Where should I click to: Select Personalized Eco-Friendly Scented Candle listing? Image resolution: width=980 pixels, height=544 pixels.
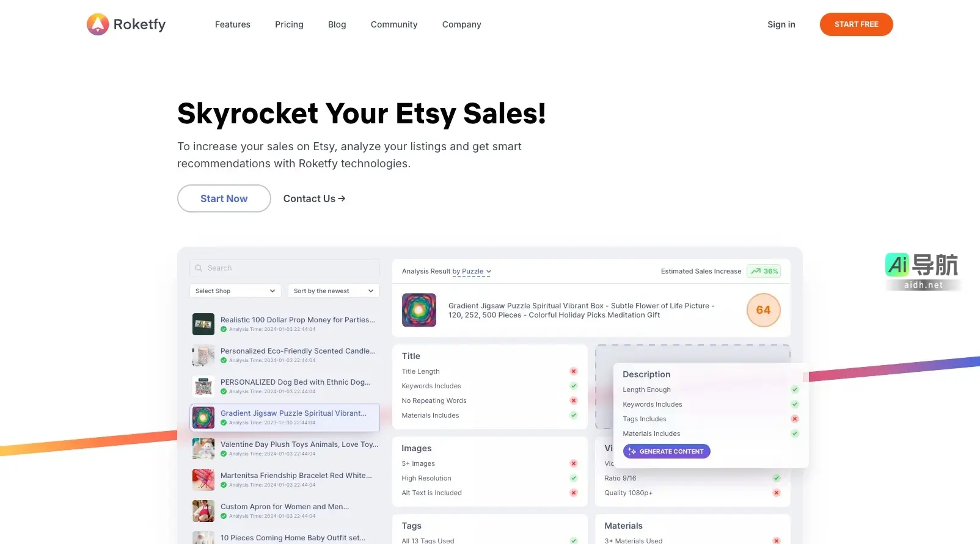(285, 355)
